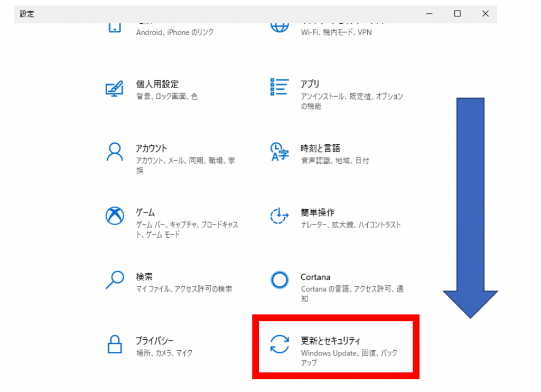Open 時刻と言語 settings heading
The image size is (541, 392).
(x=320, y=148)
